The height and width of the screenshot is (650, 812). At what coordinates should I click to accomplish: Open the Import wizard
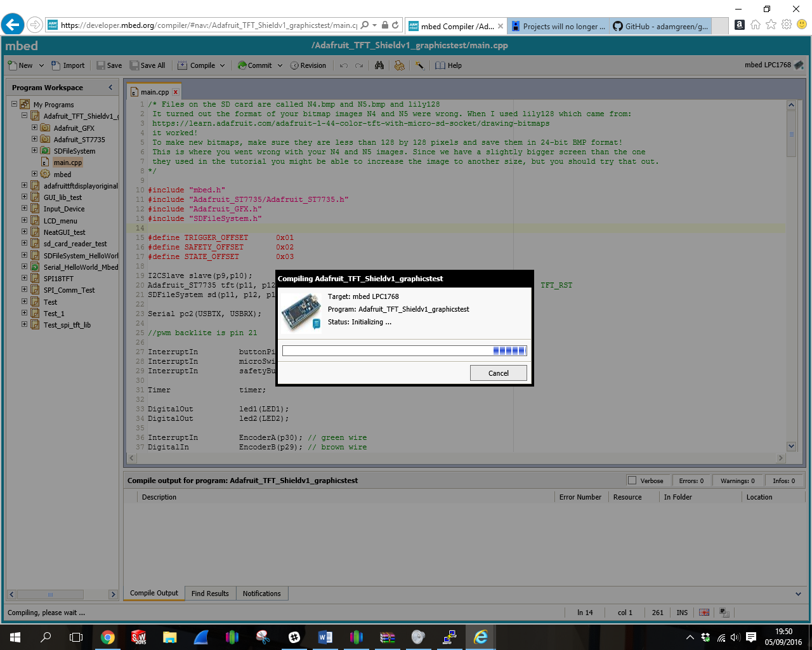68,65
